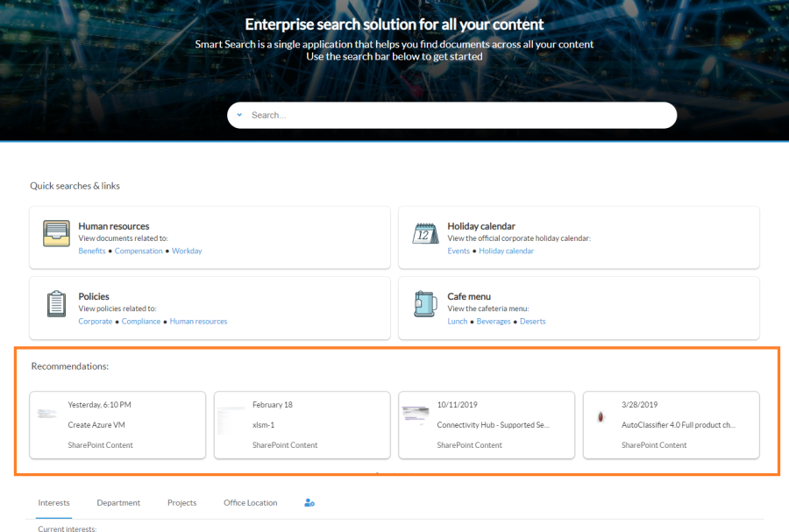Viewport: 789px width, 532px height.
Task: Click the Connectivity Hub document thumbnail
Action: (x=416, y=415)
